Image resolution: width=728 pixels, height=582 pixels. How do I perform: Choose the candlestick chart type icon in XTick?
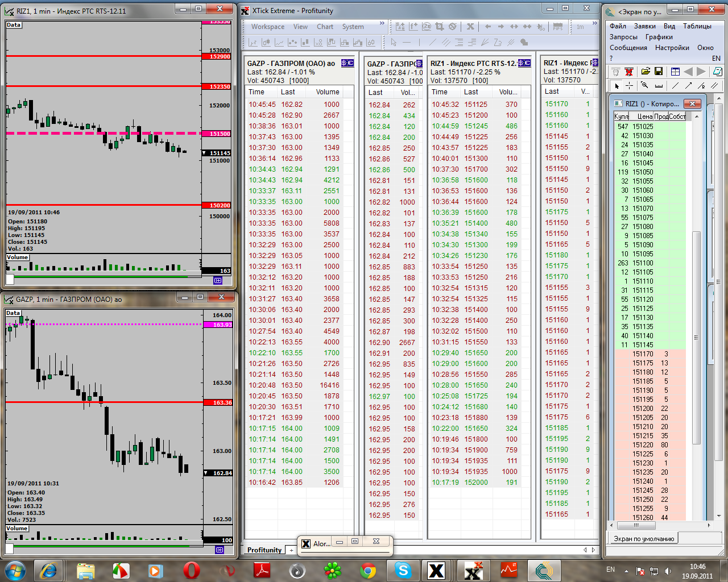[x=266, y=43]
